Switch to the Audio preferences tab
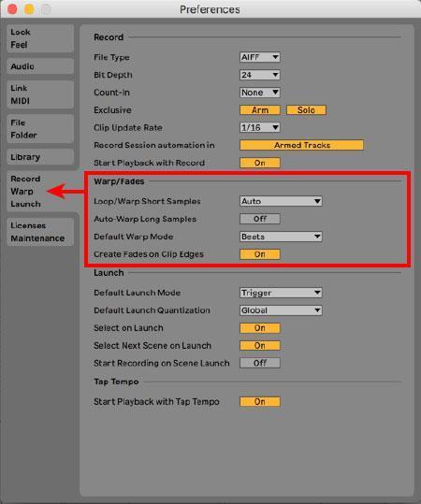 click(40, 66)
